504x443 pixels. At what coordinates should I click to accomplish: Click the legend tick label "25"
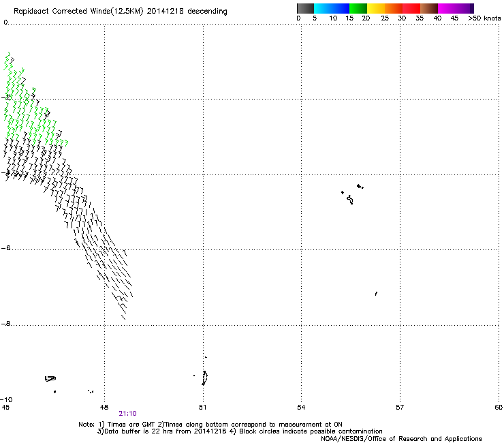click(385, 18)
